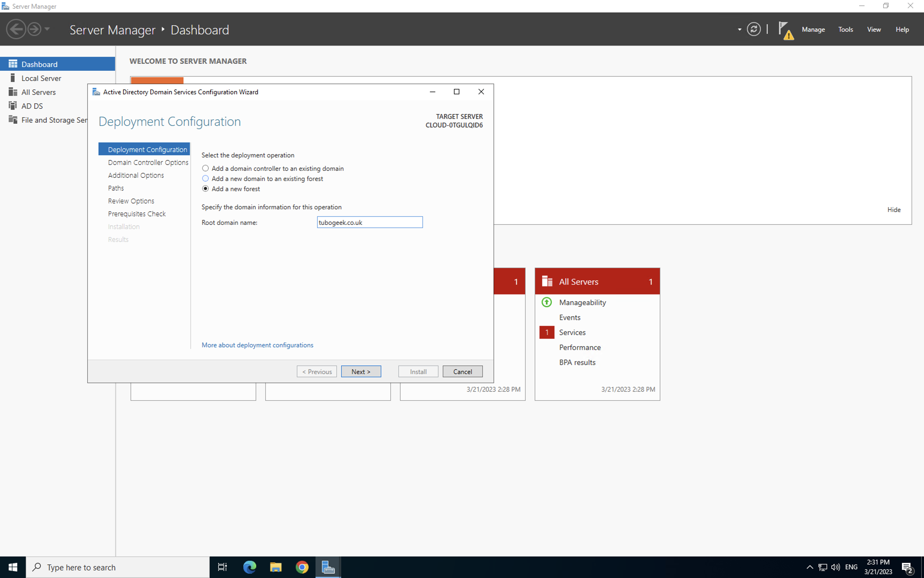Go to Prerequisites Check wizard step
This screenshot has height=578, width=924.
click(137, 214)
